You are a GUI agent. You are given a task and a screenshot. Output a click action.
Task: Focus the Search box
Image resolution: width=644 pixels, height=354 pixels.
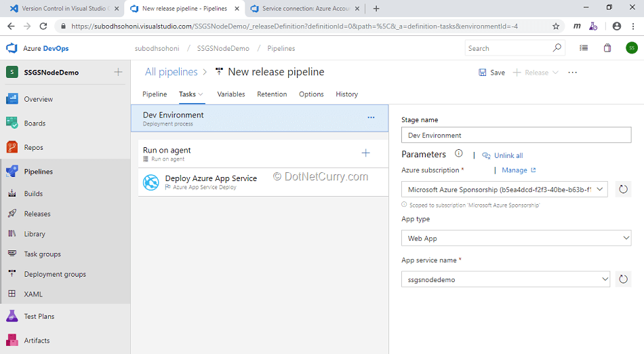click(x=509, y=48)
